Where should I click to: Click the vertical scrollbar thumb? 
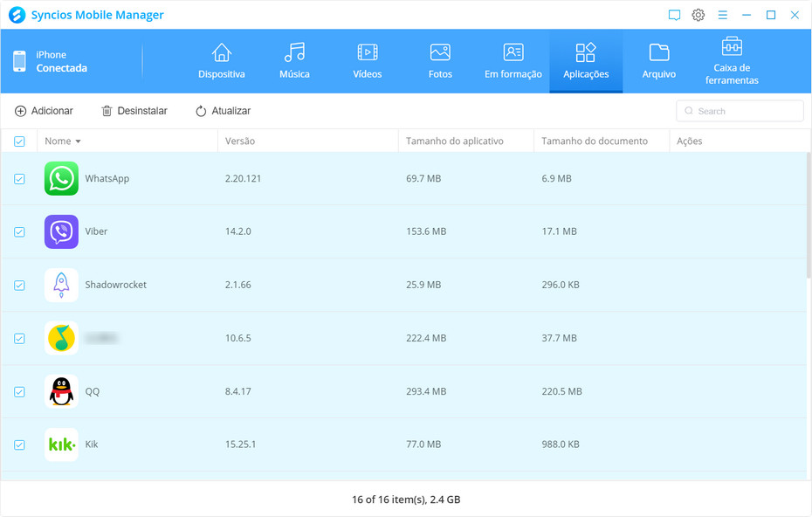(809, 215)
